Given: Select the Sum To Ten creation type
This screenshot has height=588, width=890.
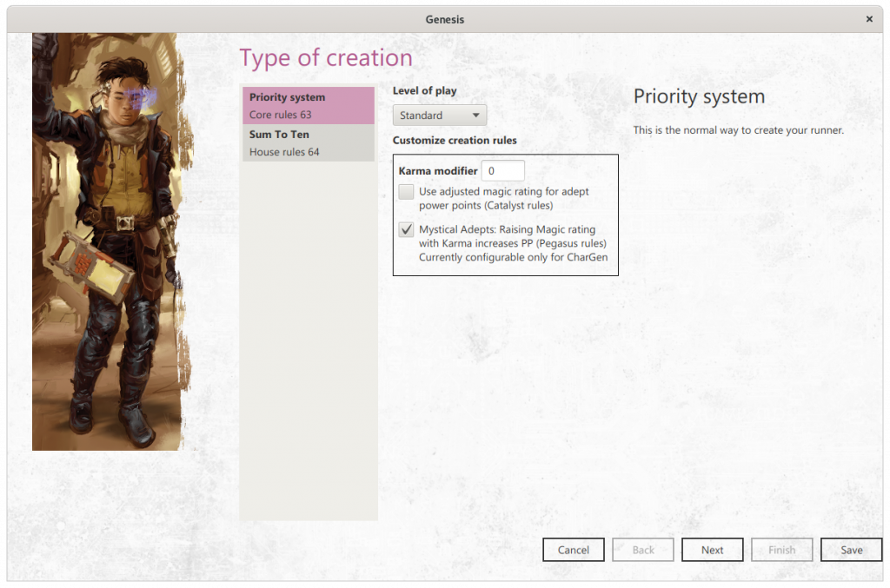Looking at the screenshot, I should tap(309, 143).
